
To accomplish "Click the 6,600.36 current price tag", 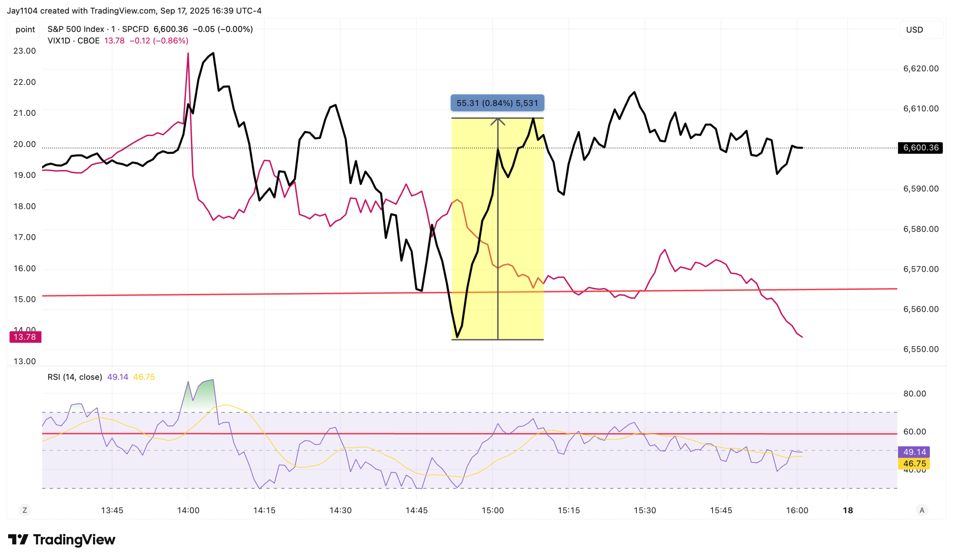I will 921,148.
